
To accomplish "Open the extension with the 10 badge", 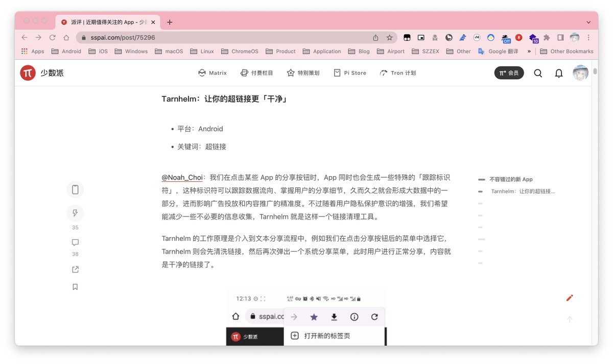I will (533, 38).
